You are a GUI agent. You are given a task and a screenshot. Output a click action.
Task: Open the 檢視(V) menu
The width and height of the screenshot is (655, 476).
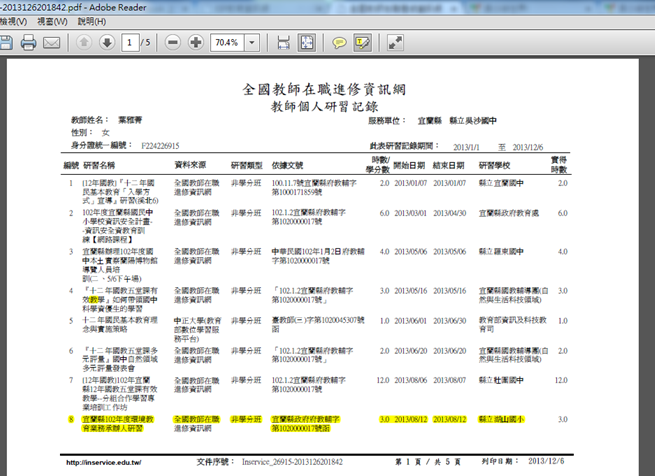point(16,20)
